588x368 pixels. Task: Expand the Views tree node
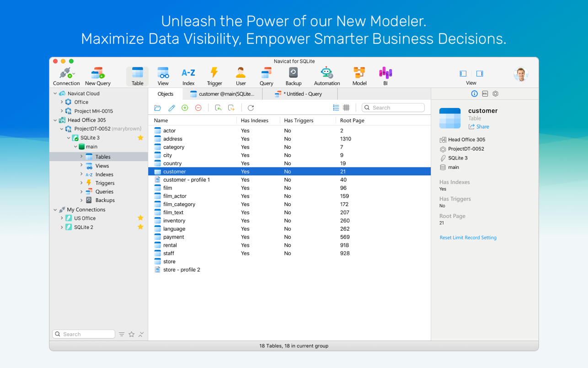tap(81, 165)
